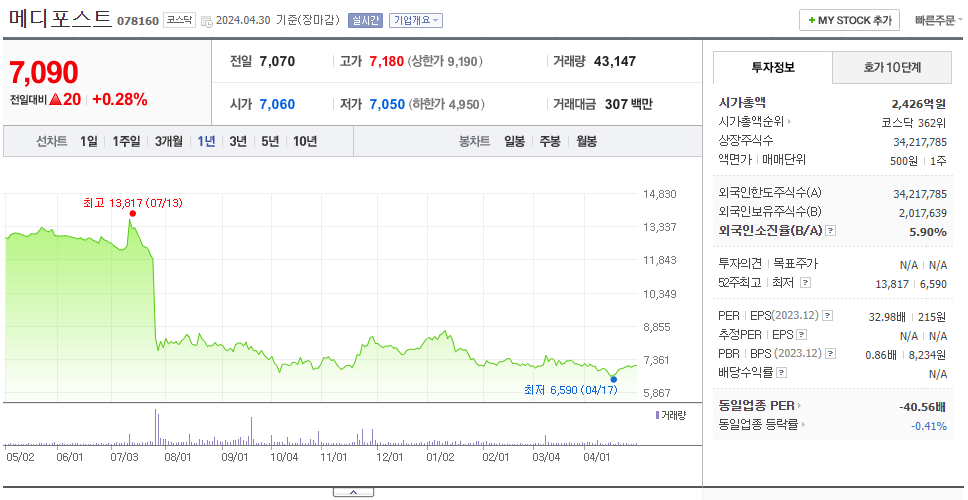968x500 pixels.
Task: Click the arrow next to 시가총액순위
Action: (789, 122)
